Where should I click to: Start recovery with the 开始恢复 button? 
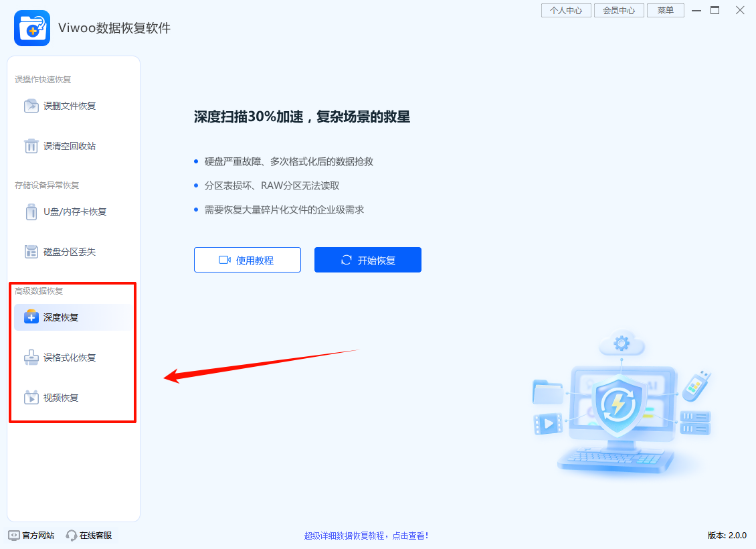point(367,260)
